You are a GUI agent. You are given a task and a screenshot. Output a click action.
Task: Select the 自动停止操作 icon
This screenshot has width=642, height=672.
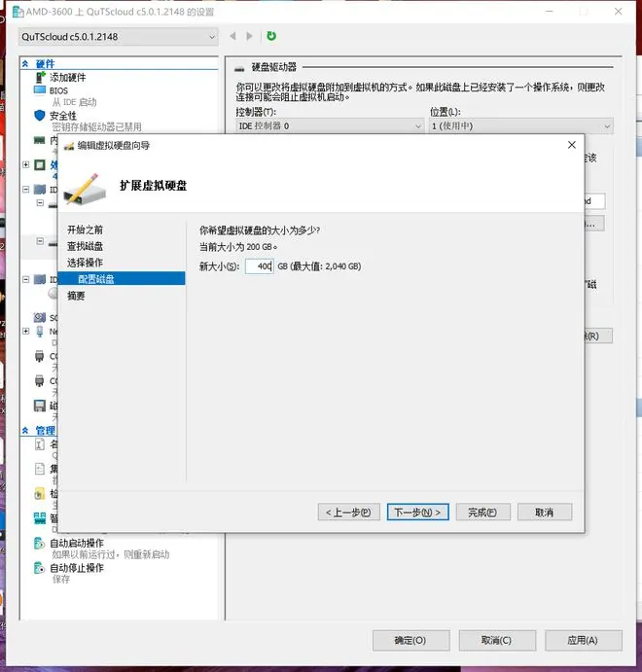[x=40, y=568]
